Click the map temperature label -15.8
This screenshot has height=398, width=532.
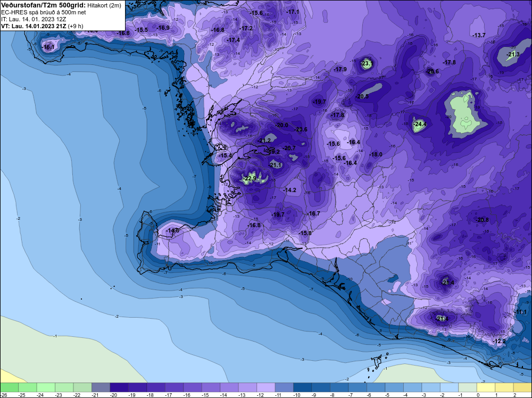click(x=305, y=233)
